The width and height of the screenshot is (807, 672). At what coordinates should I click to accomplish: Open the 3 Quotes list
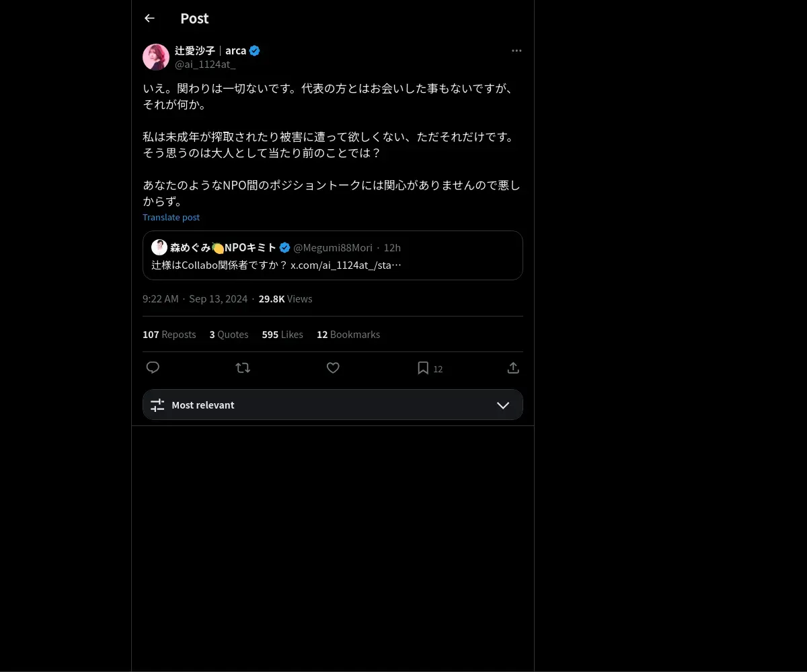[x=229, y=334]
